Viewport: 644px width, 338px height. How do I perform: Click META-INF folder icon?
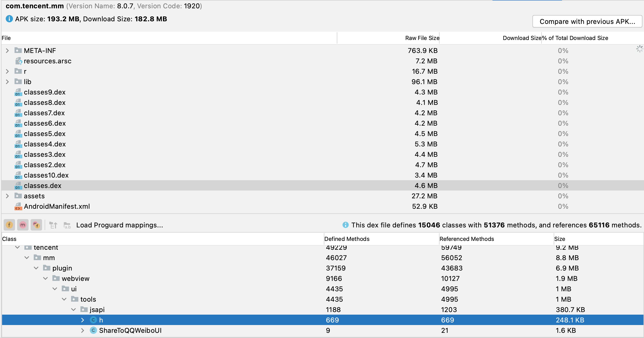pyautogui.click(x=18, y=50)
